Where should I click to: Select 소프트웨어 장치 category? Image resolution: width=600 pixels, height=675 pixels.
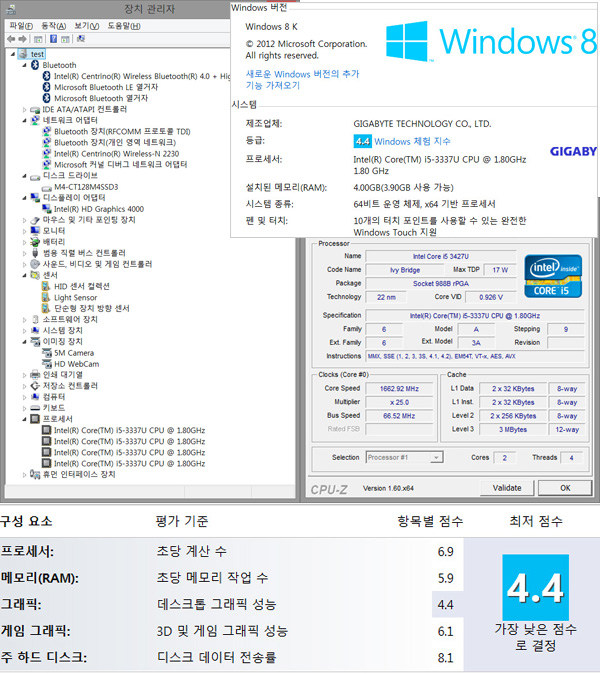[x=70, y=319]
